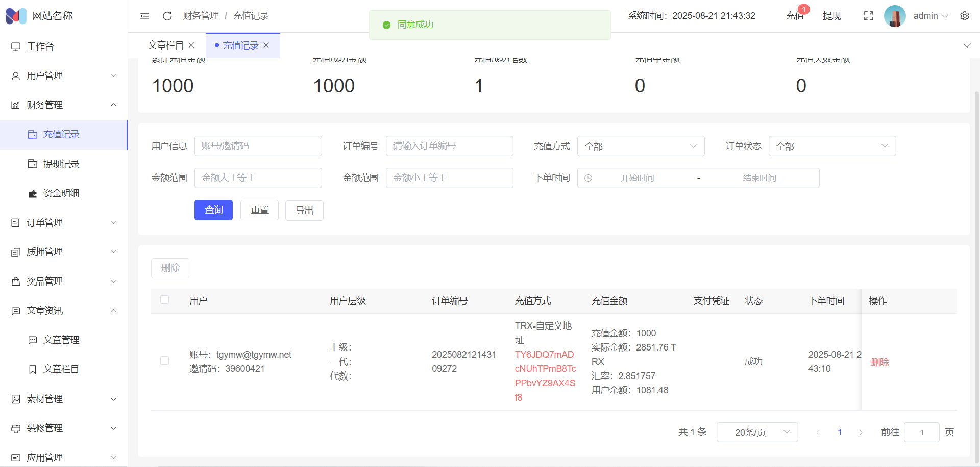Click the blue 查询 button
The image size is (980, 467).
[x=213, y=210]
